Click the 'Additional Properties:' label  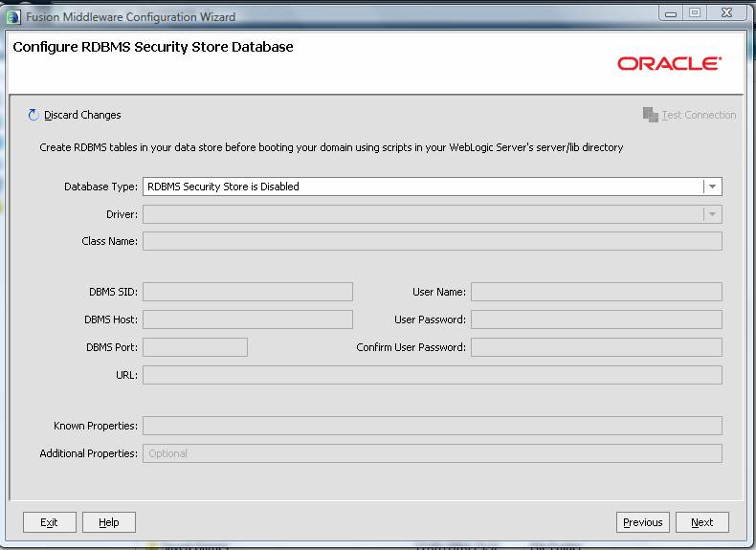click(x=89, y=453)
